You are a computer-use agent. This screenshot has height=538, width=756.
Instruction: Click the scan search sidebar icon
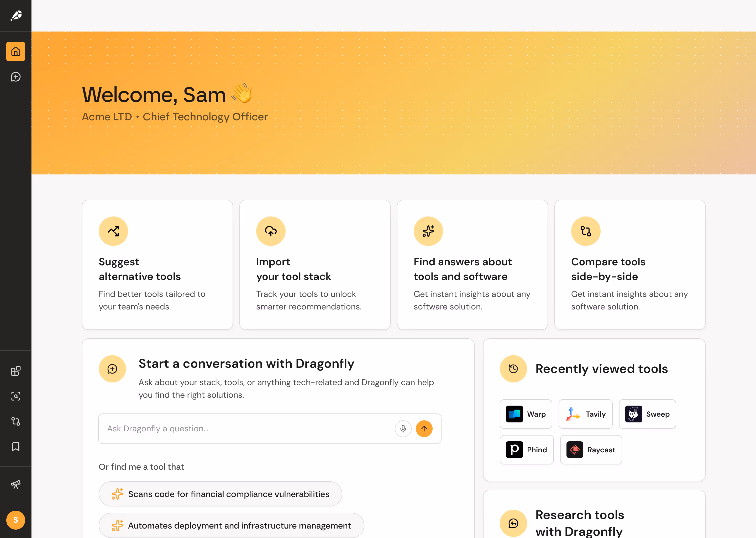(x=15, y=396)
